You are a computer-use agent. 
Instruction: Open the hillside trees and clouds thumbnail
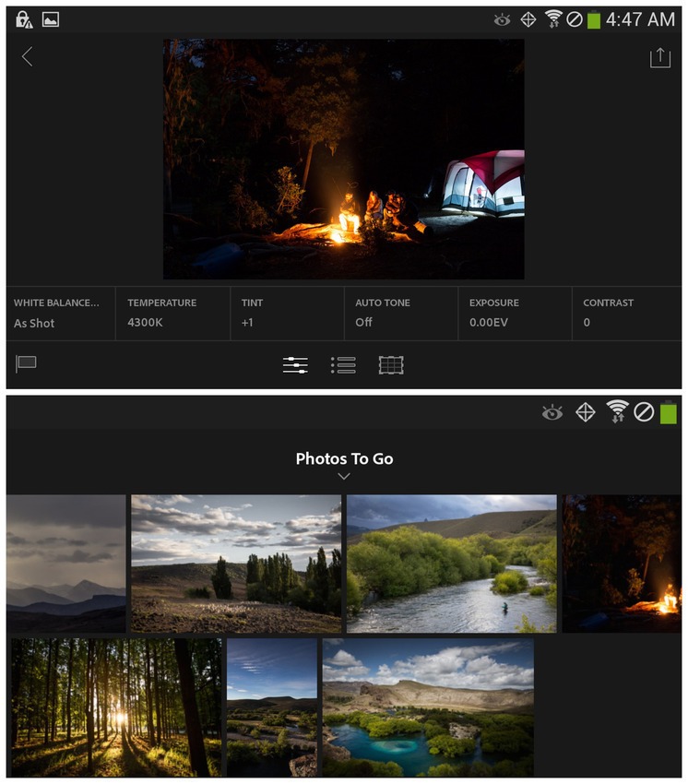coord(236,564)
